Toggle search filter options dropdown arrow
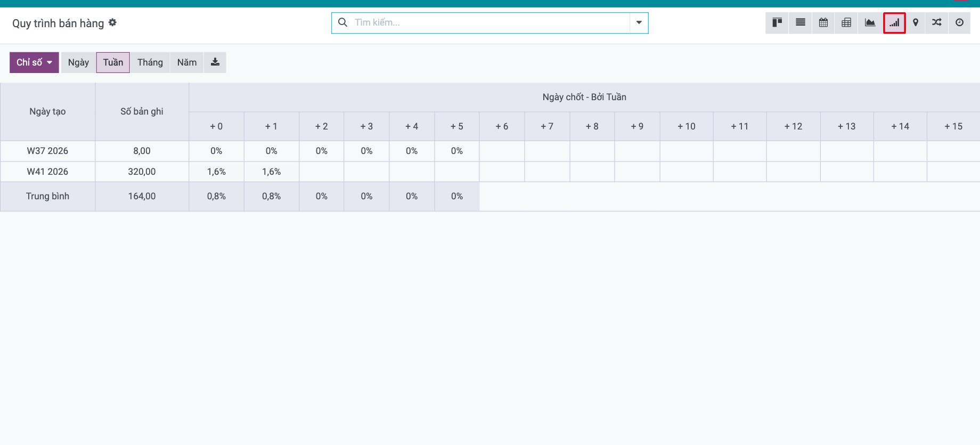 pos(639,22)
